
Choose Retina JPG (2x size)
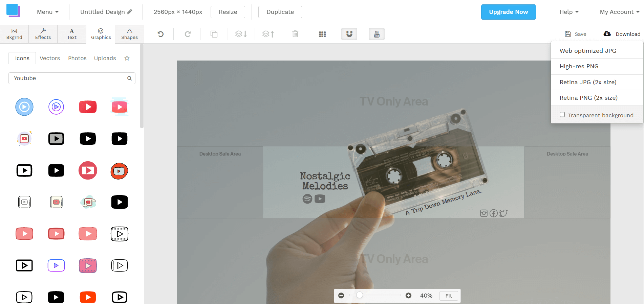click(597, 82)
